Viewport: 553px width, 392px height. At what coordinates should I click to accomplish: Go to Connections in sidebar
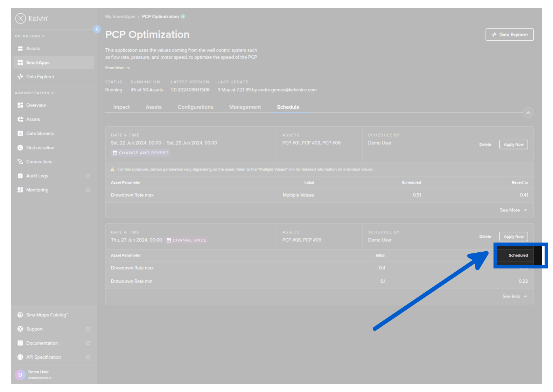tap(39, 162)
